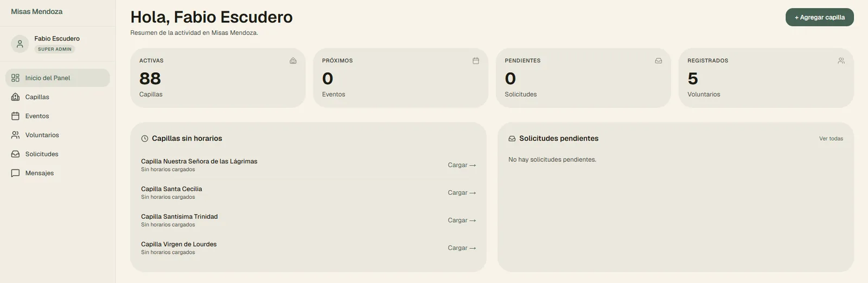
Task: Click the PRÓXIMOS card label
Action: tap(337, 61)
